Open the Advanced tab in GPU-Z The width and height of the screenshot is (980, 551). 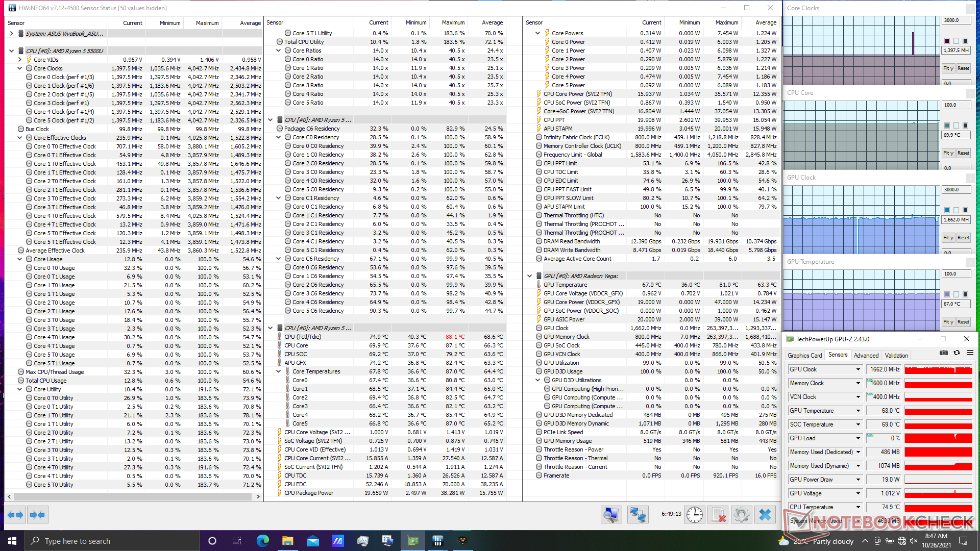(866, 356)
